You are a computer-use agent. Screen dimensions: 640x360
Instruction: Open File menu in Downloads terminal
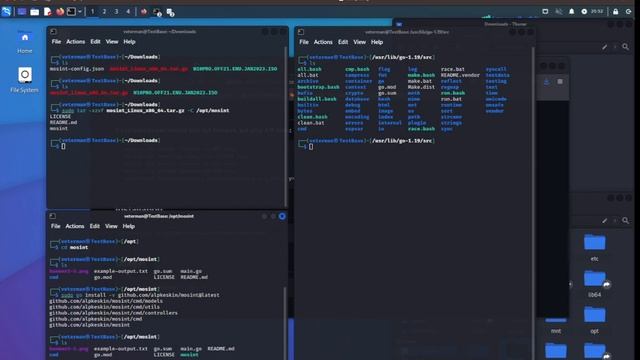[56, 42]
